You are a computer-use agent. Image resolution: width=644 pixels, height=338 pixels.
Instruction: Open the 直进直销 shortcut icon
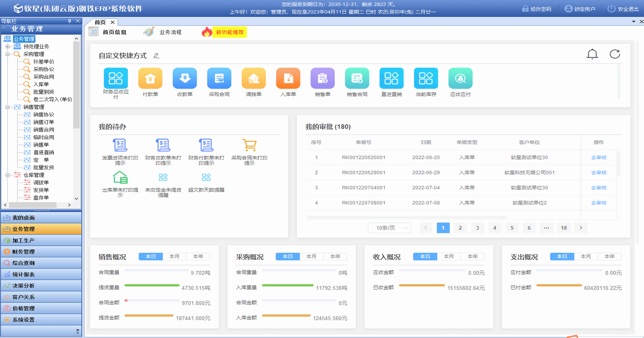391,78
